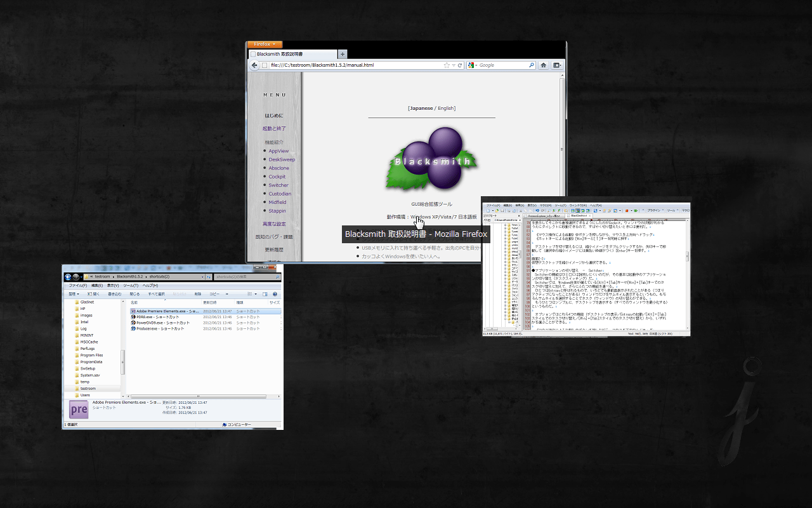Screen dimensions: 812x508
Task: Open the orange Firefox menu button
Action: [x=265, y=44]
